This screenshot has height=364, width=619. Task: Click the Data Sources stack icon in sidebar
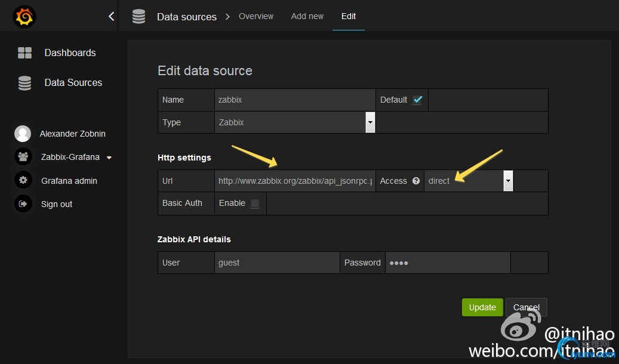pyautogui.click(x=25, y=83)
